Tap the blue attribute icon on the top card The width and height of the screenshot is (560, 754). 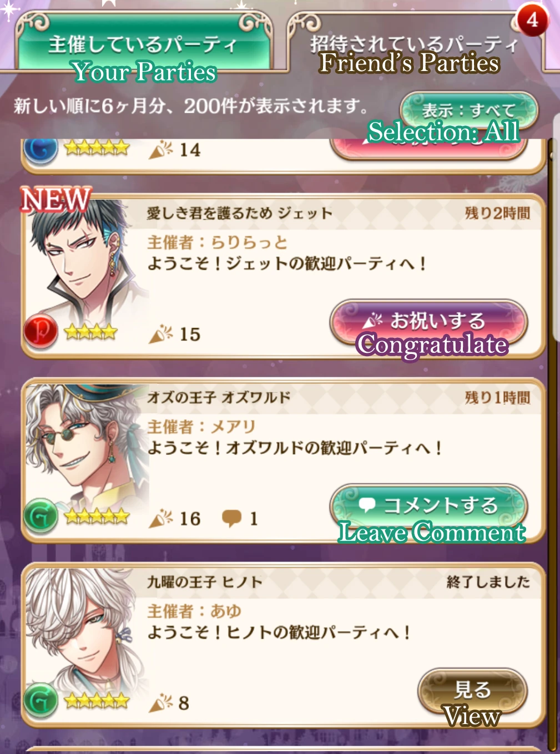(41, 149)
